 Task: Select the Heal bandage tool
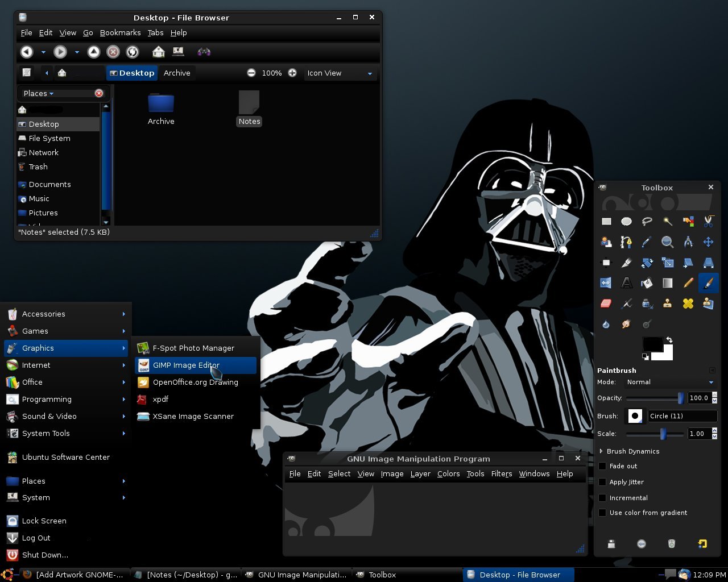tap(688, 304)
